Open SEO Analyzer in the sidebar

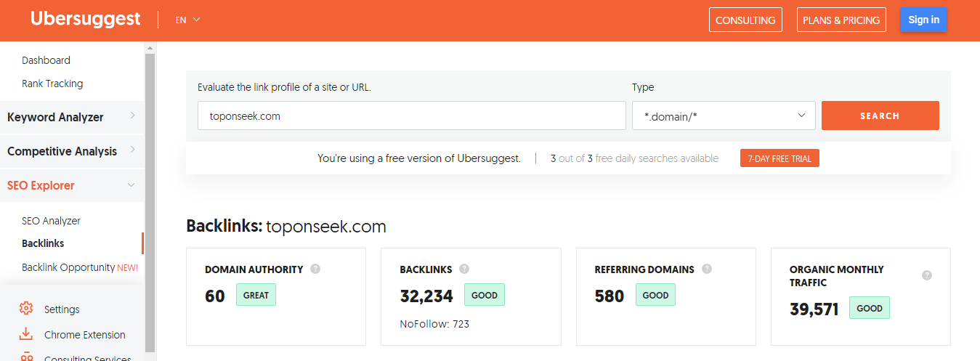pos(51,221)
